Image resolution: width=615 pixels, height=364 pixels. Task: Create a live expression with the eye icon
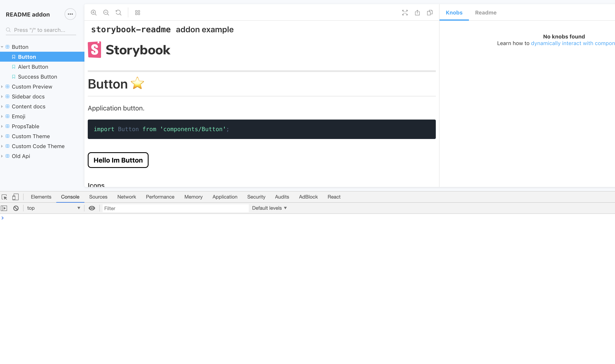(92, 208)
